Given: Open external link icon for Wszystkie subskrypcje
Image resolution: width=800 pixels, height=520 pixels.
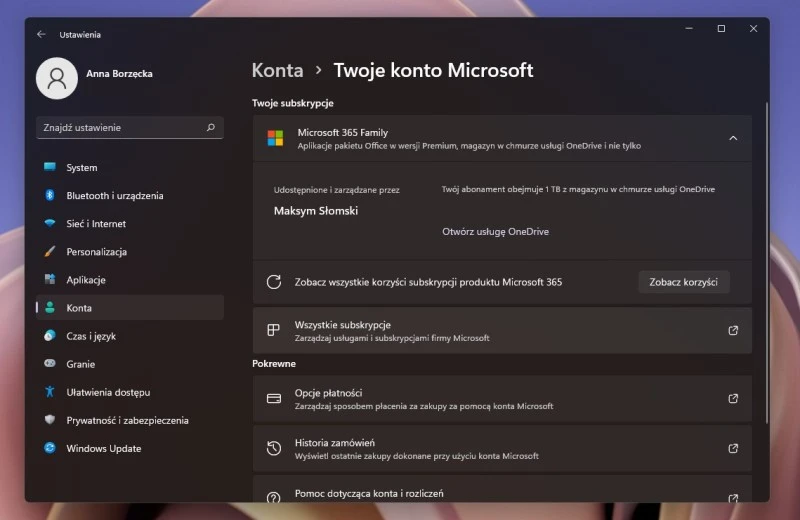Looking at the screenshot, I should point(733,330).
